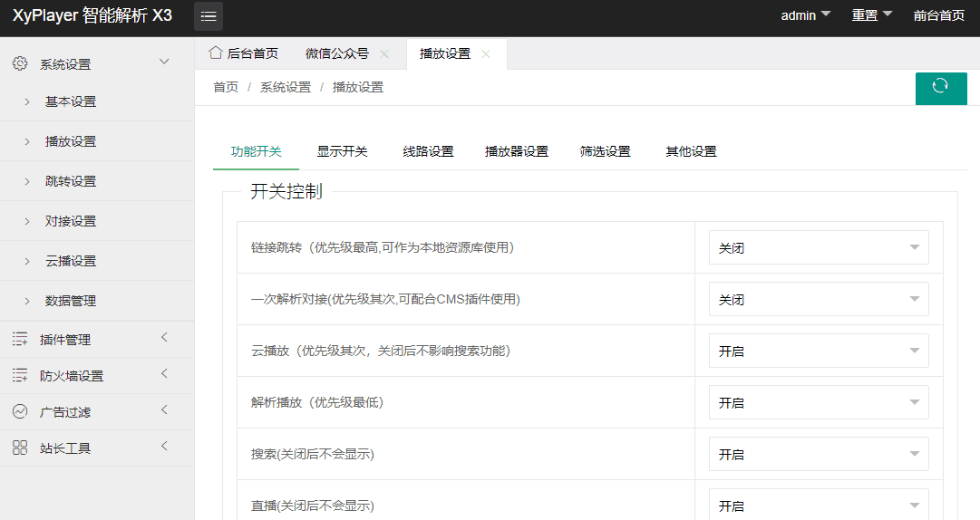Image resolution: width=980 pixels, height=520 pixels.
Task: Switch to the 线路设置 tab
Action: point(428,151)
